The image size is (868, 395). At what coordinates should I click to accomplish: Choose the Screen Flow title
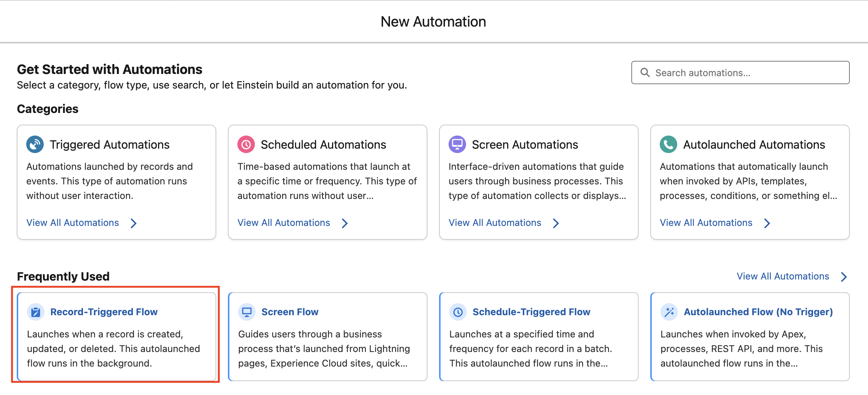click(290, 312)
